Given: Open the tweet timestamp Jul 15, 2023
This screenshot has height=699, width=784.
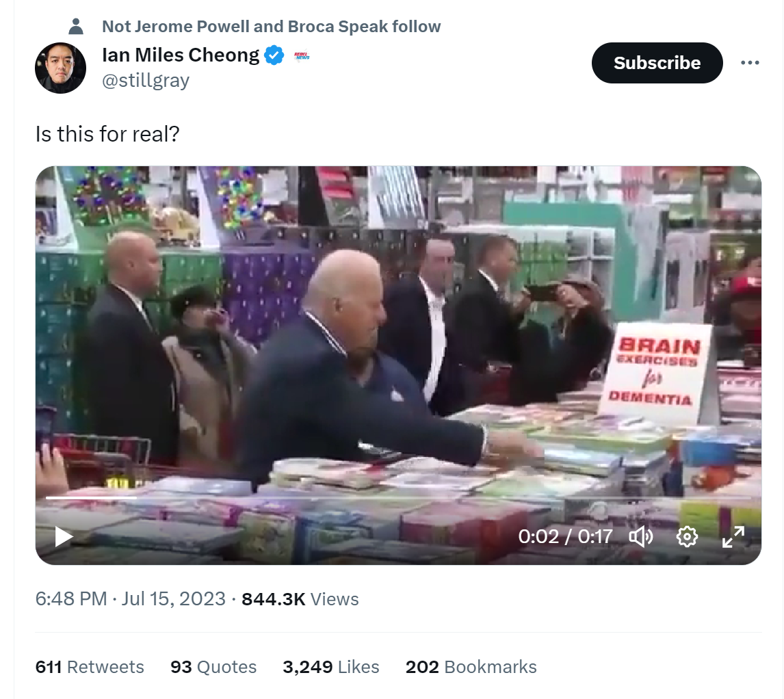Looking at the screenshot, I should click(x=130, y=598).
